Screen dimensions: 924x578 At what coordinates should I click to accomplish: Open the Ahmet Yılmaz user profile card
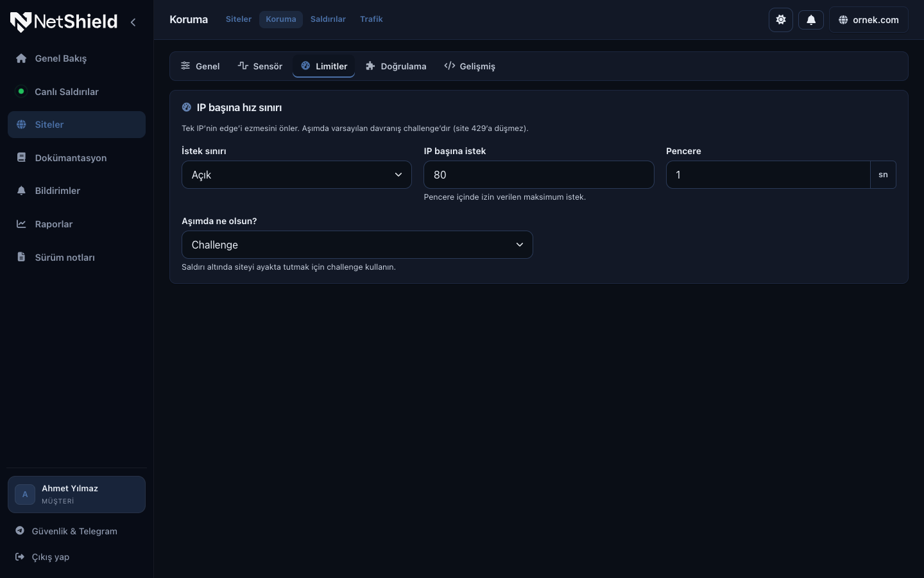click(76, 495)
